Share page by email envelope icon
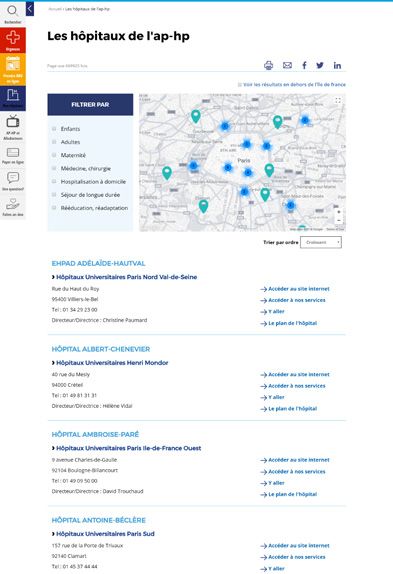 point(288,65)
